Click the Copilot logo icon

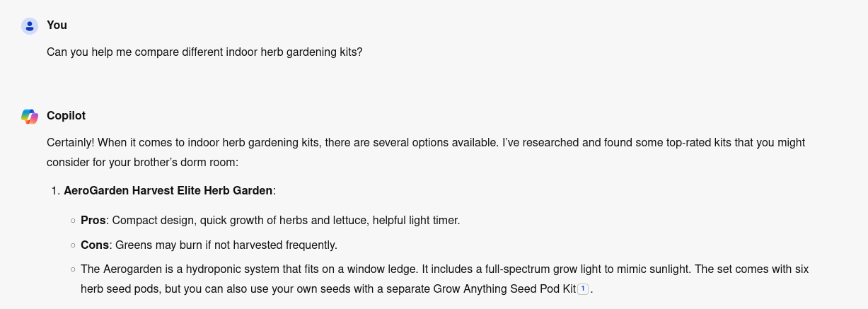(x=30, y=116)
